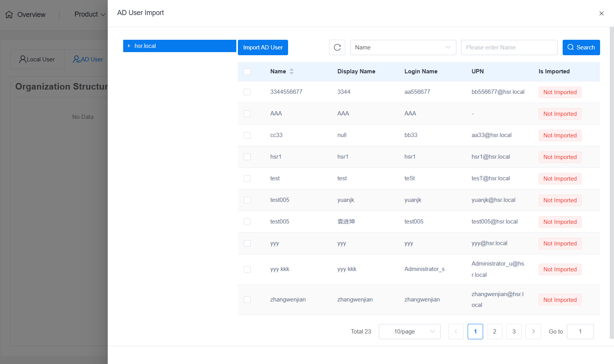This screenshot has height=364, width=614.
Task: Go to next page arrow
Action: click(x=533, y=332)
